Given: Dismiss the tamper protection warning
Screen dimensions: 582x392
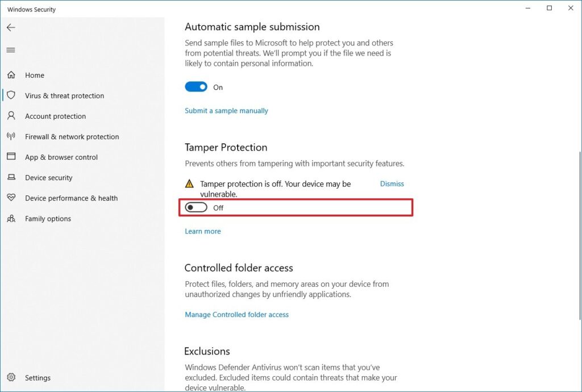Looking at the screenshot, I should (392, 184).
